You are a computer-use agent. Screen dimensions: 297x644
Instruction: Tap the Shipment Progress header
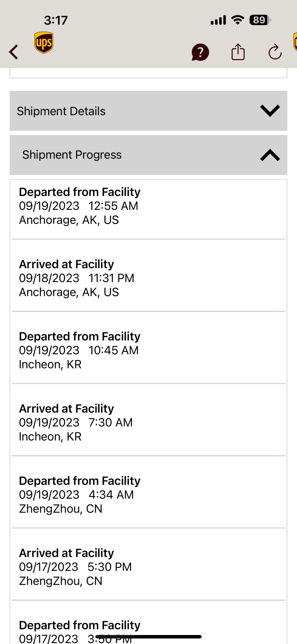[72, 155]
